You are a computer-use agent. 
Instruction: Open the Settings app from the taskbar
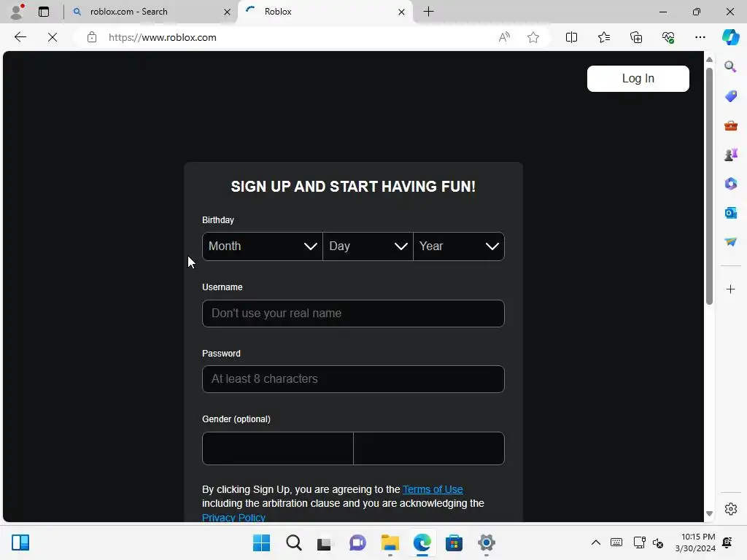coord(487,542)
